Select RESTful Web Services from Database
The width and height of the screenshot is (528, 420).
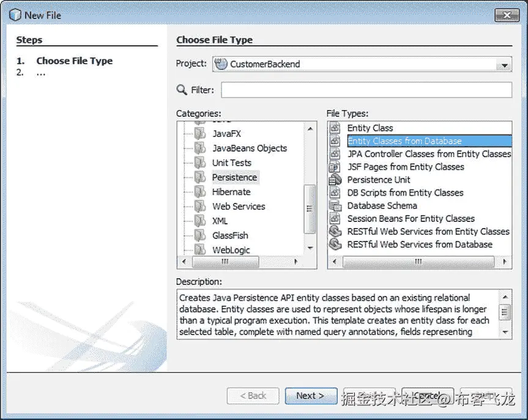420,244
